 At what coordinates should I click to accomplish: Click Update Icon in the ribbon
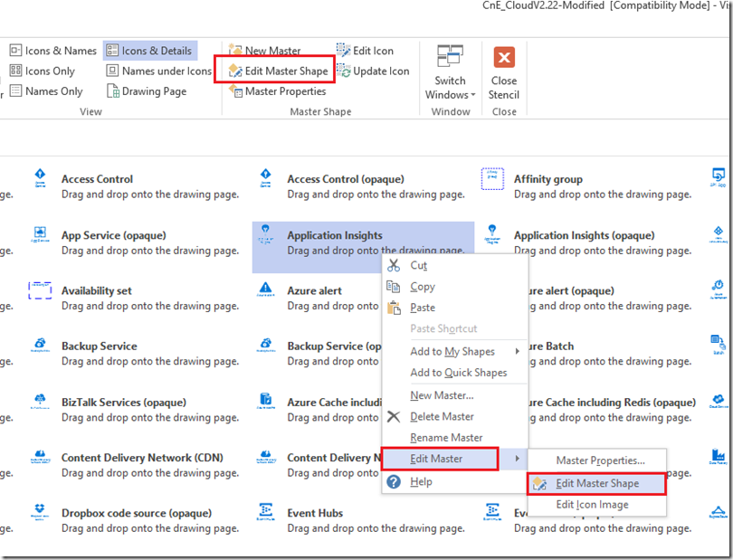373,71
